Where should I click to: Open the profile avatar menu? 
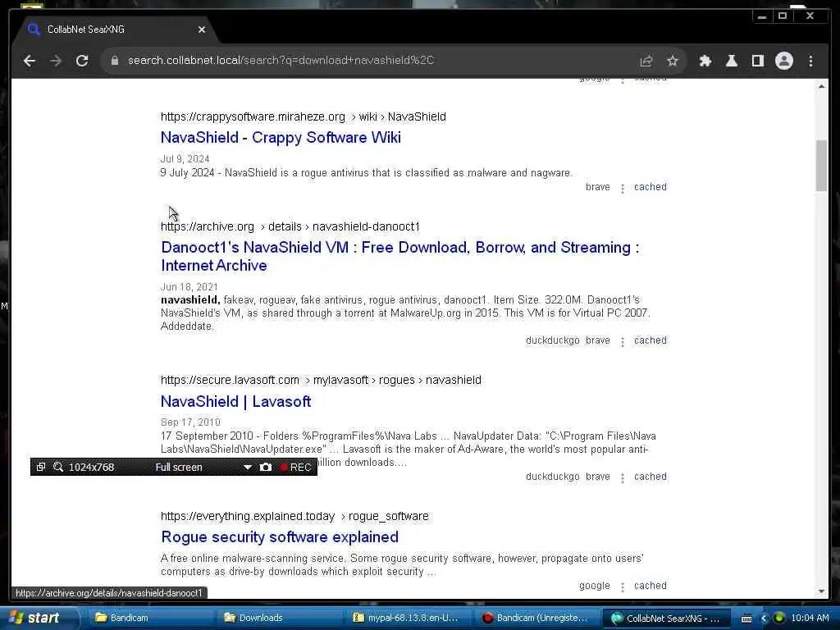click(x=783, y=61)
